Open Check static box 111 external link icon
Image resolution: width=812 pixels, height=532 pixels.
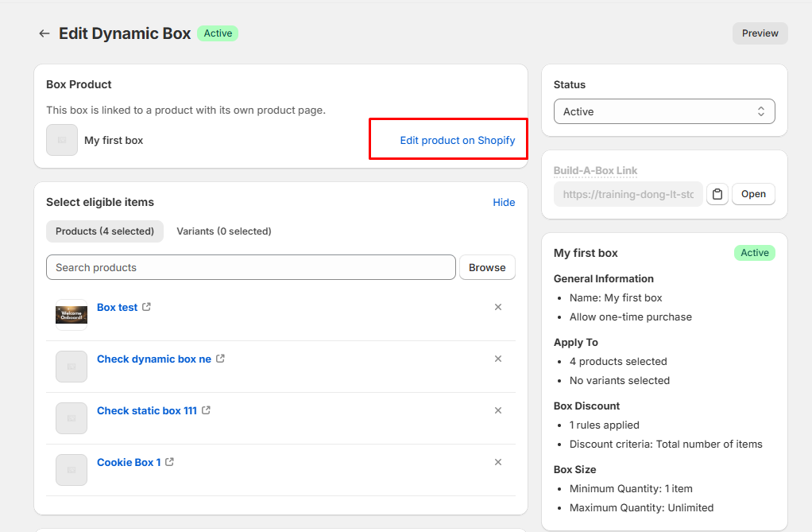(206, 410)
